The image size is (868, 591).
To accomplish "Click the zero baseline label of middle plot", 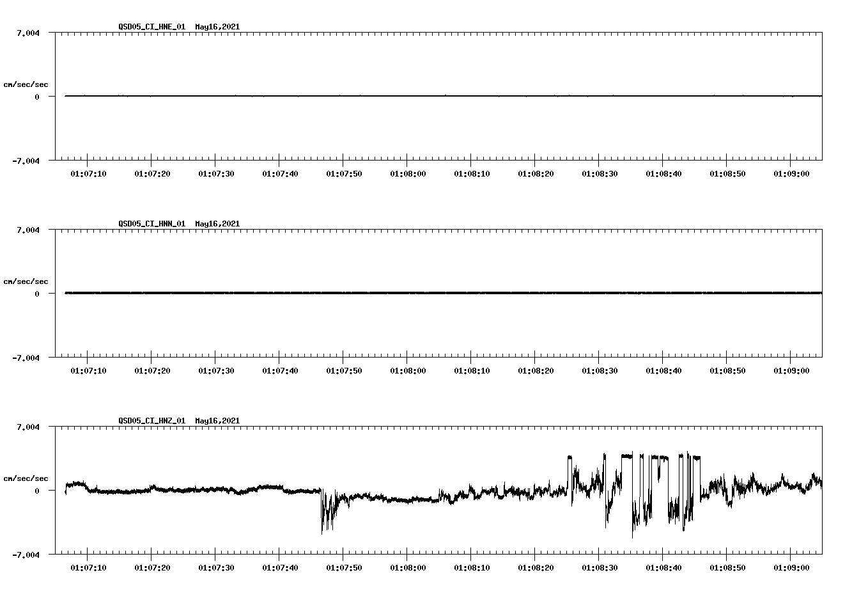I will (36, 293).
